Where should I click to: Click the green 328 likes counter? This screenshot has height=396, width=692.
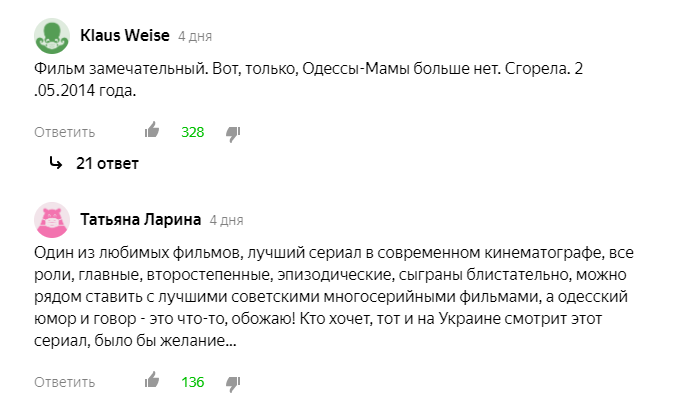click(193, 132)
